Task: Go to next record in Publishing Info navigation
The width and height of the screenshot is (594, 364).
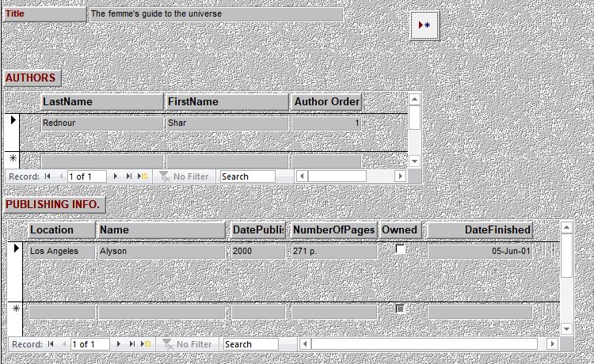Action: 120,344
